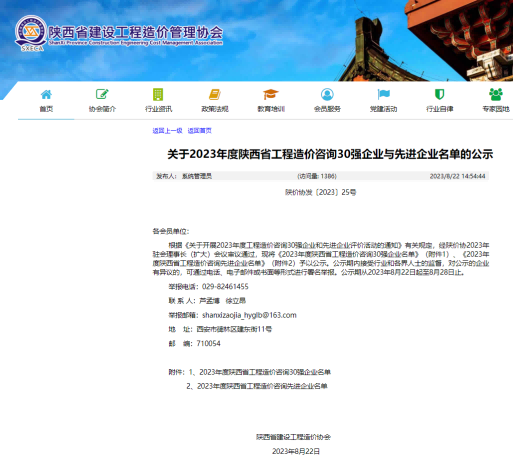Click the pencil edit icon for 协会简介
The image size is (513, 461).
point(102,94)
